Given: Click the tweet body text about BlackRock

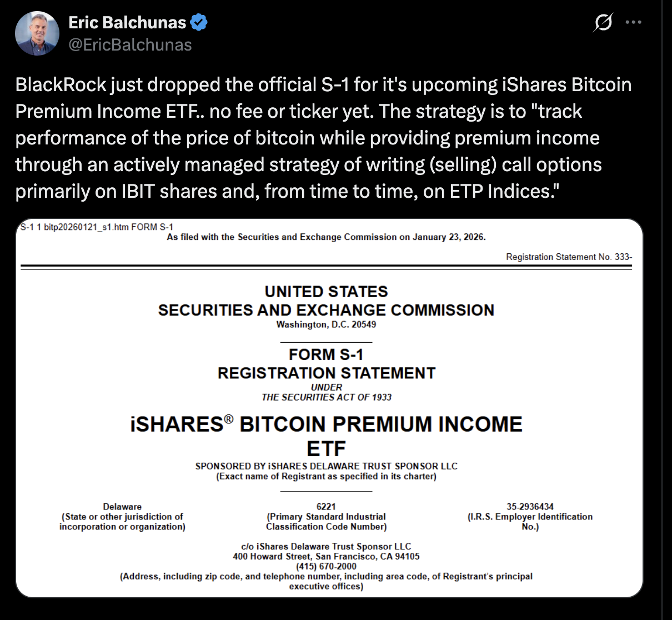Looking at the screenshot, I should tap(323, 138).
